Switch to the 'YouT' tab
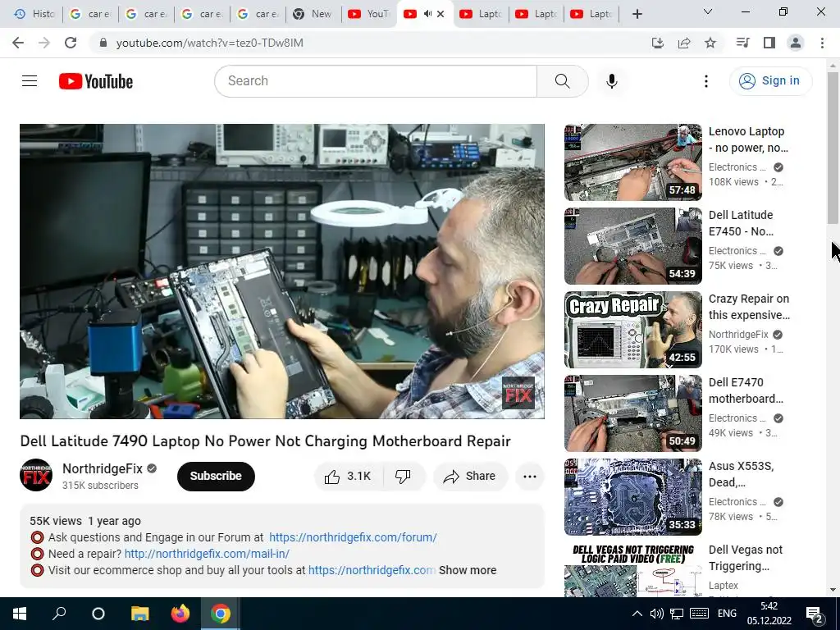This screenshot has height=630, width=840. 369,14
